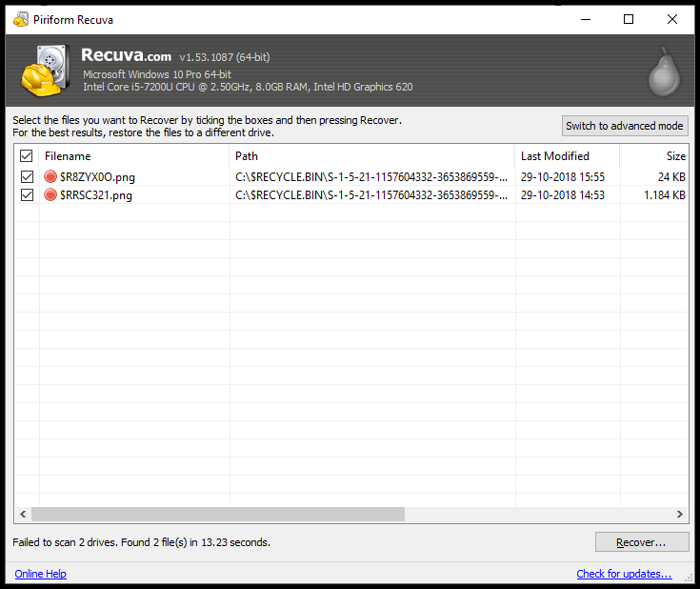The image size is (700, 589).
Task: Click the horizontal scrollbar thumb
Action: [217, 514]
